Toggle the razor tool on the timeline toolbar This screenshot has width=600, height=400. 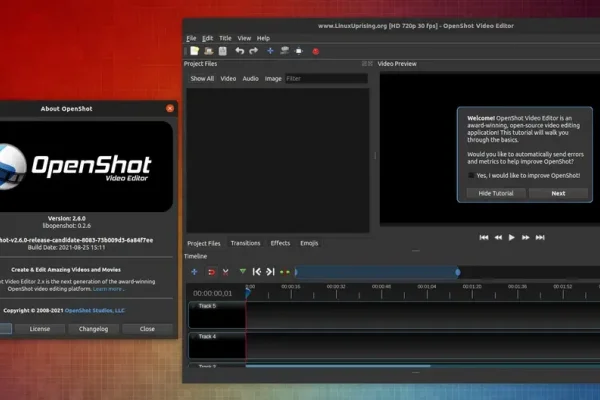pyautogui.click(x=225, y=272)
